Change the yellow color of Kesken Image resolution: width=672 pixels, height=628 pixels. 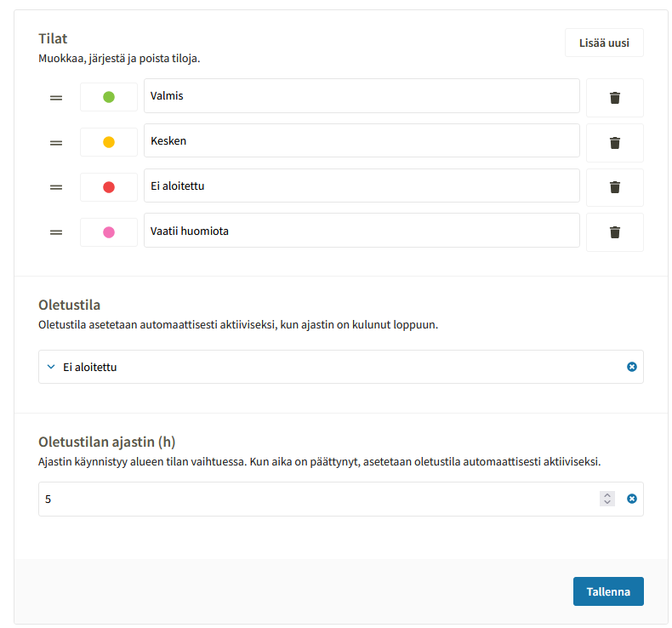pos(109,142)
